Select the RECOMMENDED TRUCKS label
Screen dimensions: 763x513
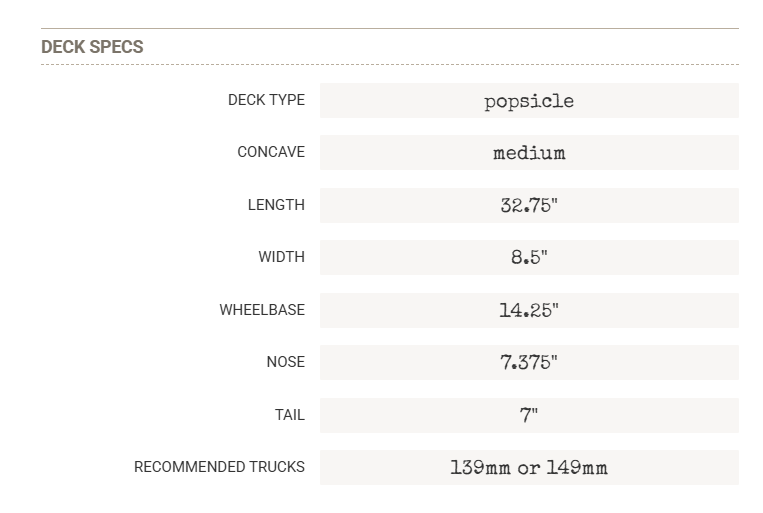coord(219,467)
